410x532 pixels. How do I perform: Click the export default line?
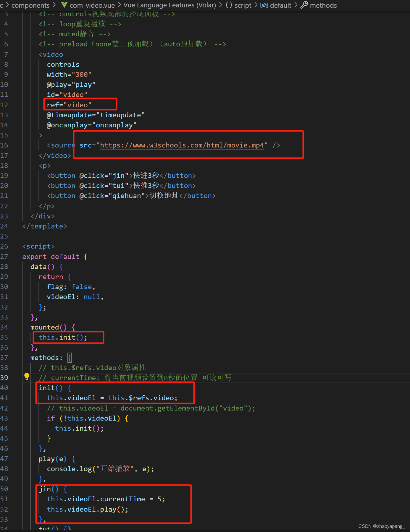[x=55, y=257]
